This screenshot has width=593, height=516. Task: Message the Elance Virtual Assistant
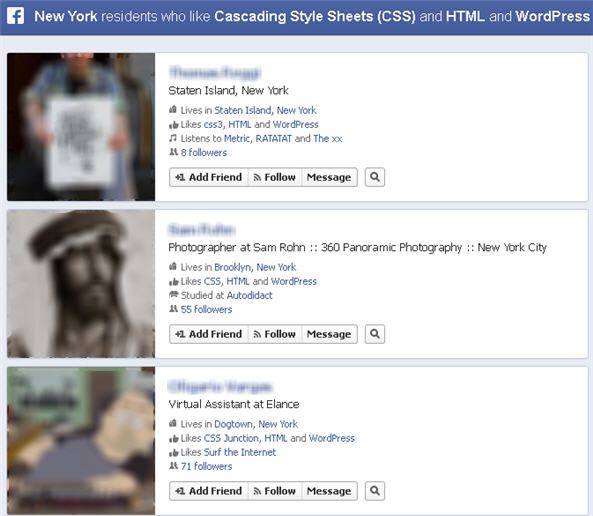[329, 491]
